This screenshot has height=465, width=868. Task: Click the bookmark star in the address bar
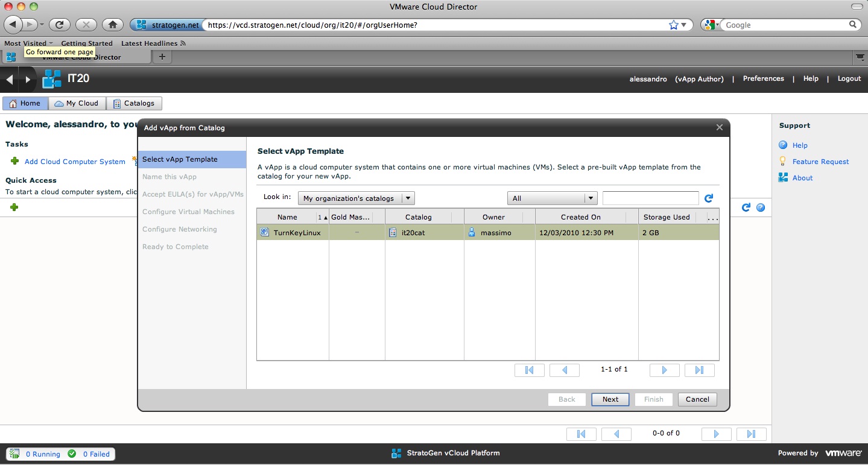click(673, 25)
